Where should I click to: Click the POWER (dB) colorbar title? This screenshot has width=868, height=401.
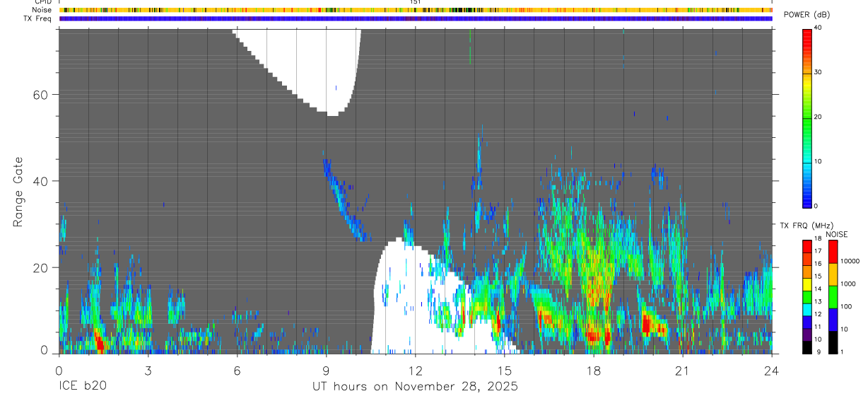[808, 15]
